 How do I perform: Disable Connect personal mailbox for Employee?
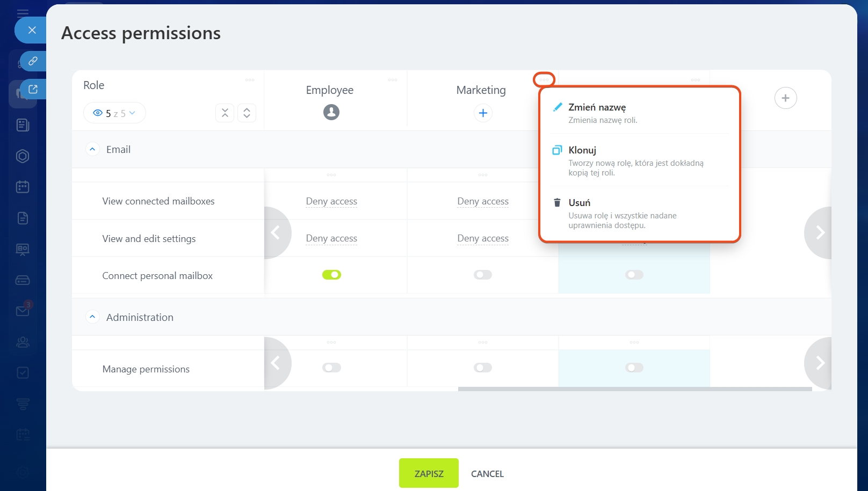(331, 275)
